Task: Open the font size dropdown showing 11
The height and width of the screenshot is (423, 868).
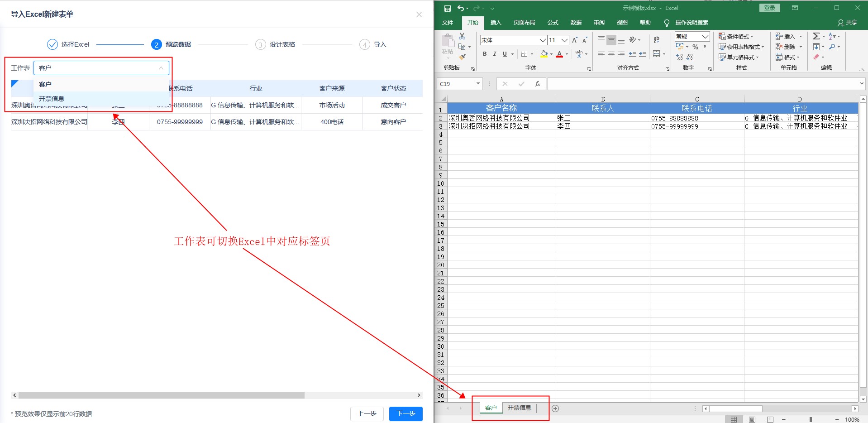Action: [x=564, y=40]
